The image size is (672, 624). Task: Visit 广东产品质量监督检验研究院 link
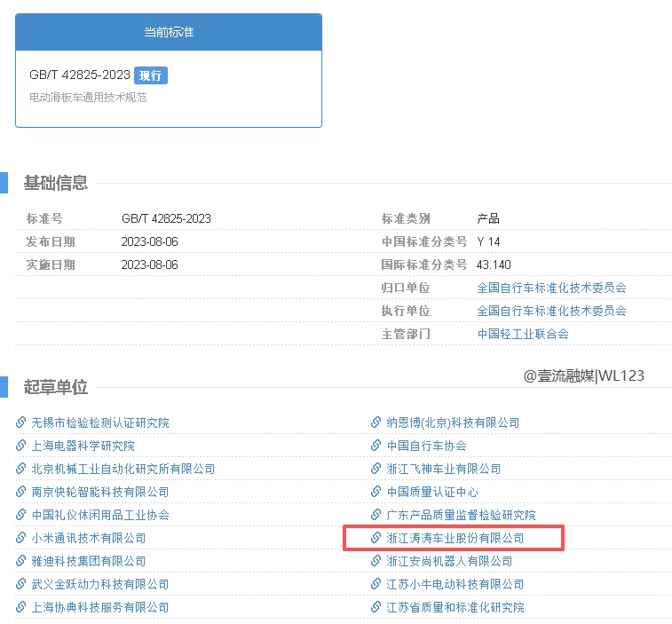point(461,515)
